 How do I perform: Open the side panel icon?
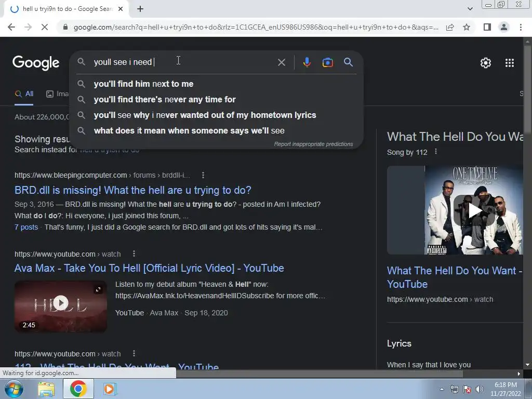(x=487, y=27)
